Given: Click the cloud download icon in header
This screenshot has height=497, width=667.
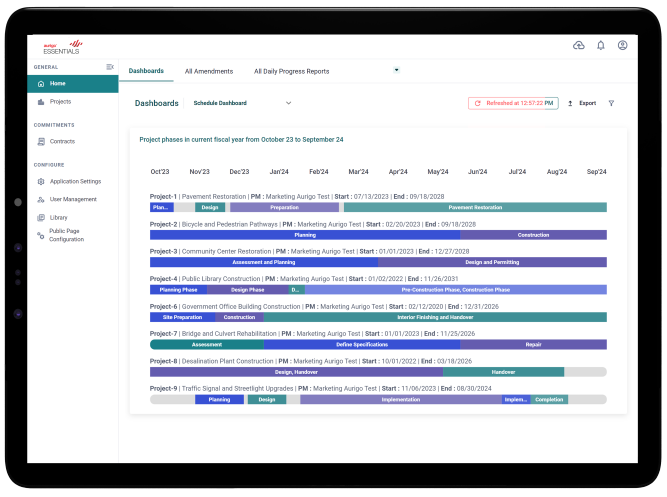Looking at the screenshot, I should point(578,45).
